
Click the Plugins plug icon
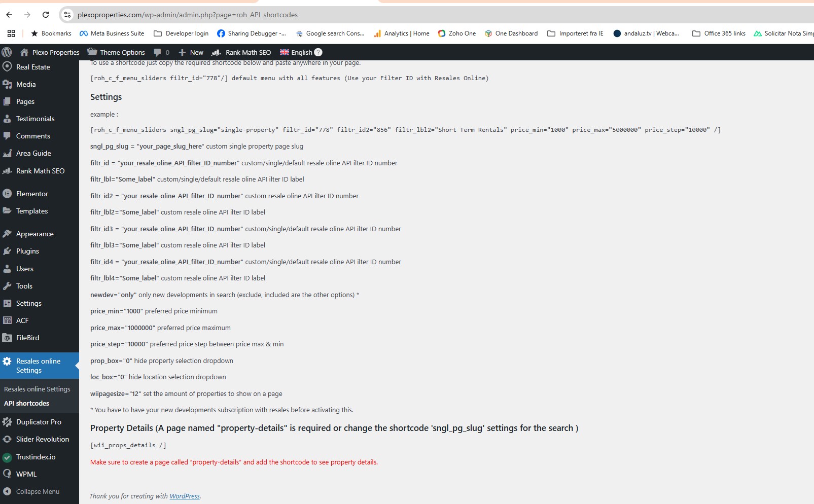(7, 251)
